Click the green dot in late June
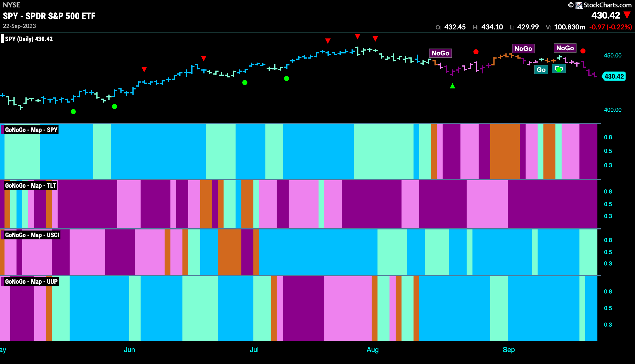The height and width of the screenshot is (364, 635). [x=245, y=83]
